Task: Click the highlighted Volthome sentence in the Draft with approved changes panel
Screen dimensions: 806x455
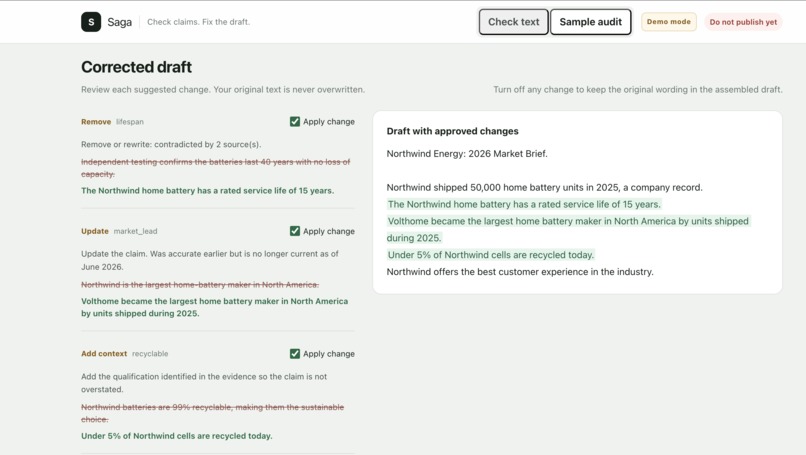Action: (x=569, y=229)
